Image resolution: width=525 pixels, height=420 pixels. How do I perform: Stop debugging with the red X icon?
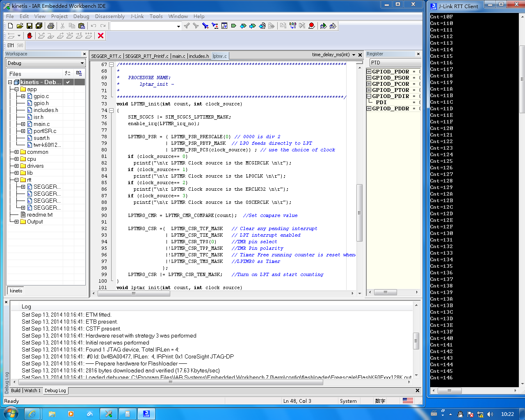[101, 36]
